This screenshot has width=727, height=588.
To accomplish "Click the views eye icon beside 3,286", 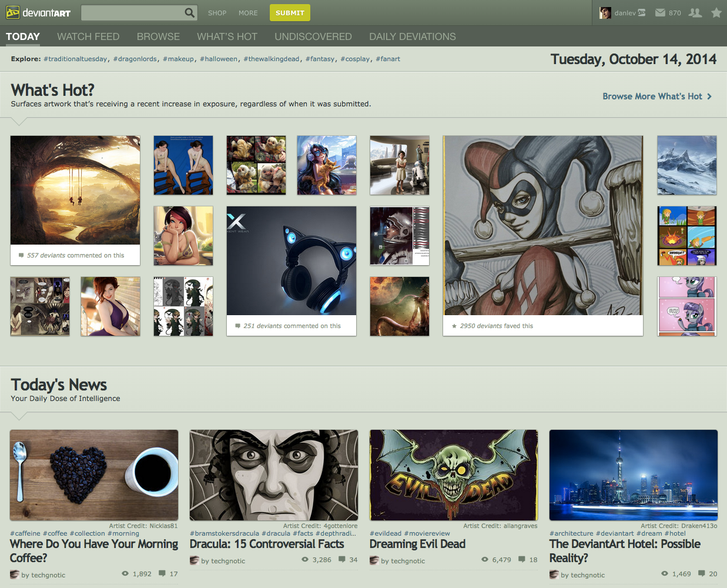I will pyautogui.click(x=304, y=559).
